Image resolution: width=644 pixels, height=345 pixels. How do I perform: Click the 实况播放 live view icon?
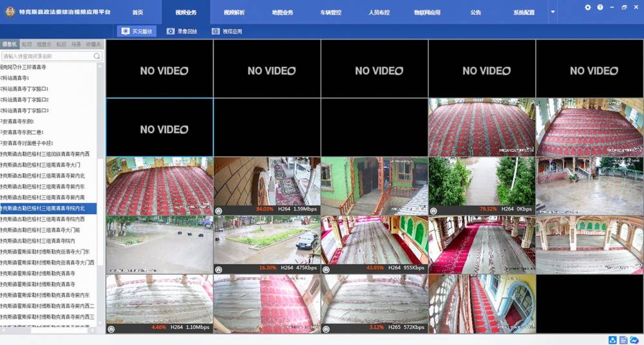(126, 31)
